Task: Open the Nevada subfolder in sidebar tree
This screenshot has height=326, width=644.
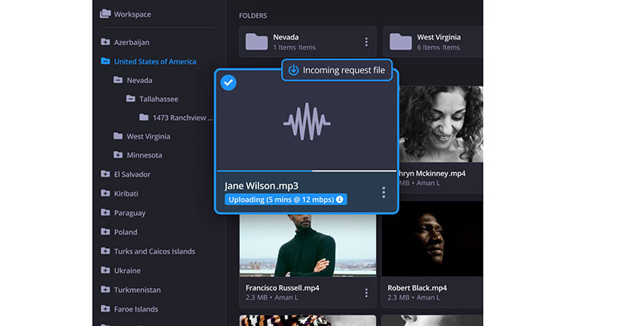Action: tap(139, 80)
